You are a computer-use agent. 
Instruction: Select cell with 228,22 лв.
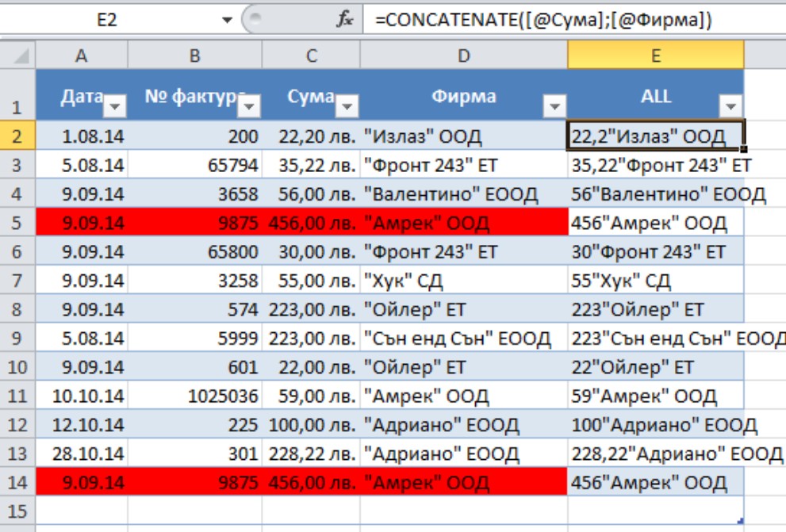tap(311, 454)
